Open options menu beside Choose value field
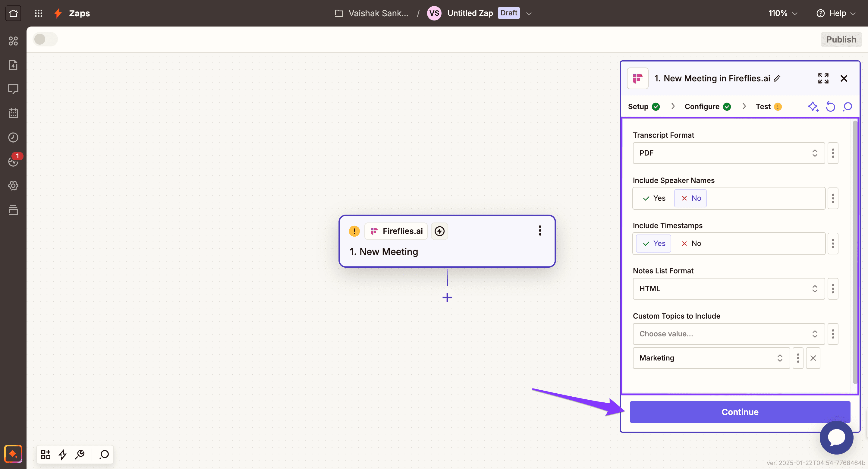Image resolution: width=868 pixels, height=469 pixels. click(x=833, y=334)
